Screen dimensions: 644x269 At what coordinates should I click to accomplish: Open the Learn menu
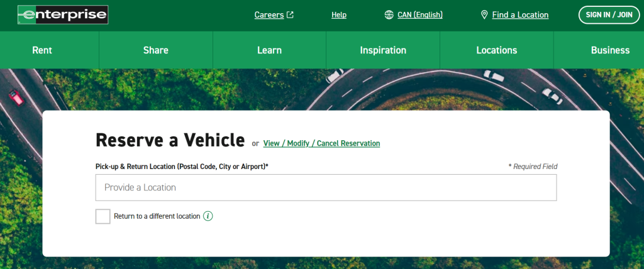click(x=269, y=50)
